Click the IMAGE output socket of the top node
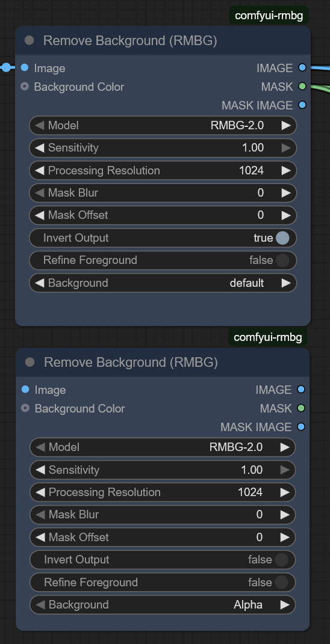This screenshot has width=330, height=644. 302,67
